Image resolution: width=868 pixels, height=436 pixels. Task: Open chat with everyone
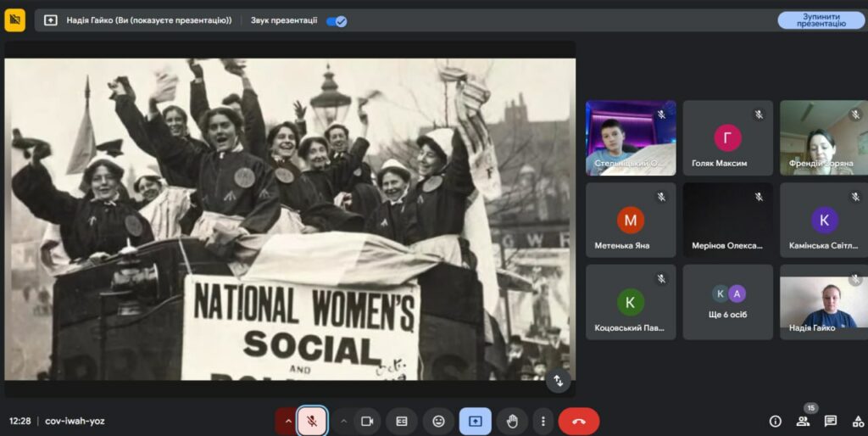(x=831, y=421)
